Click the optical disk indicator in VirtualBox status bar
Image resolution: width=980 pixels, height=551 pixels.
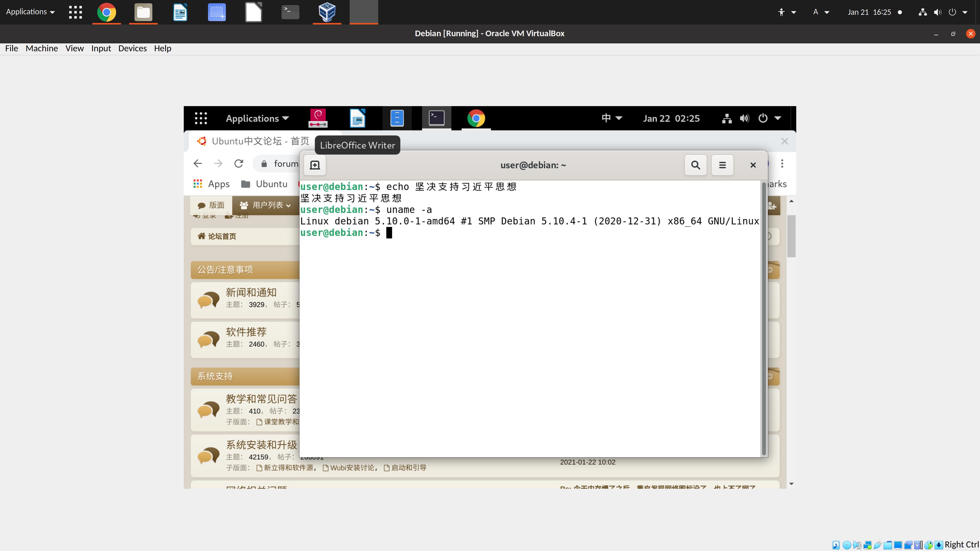pyautogui.click(x=847, y=545)
